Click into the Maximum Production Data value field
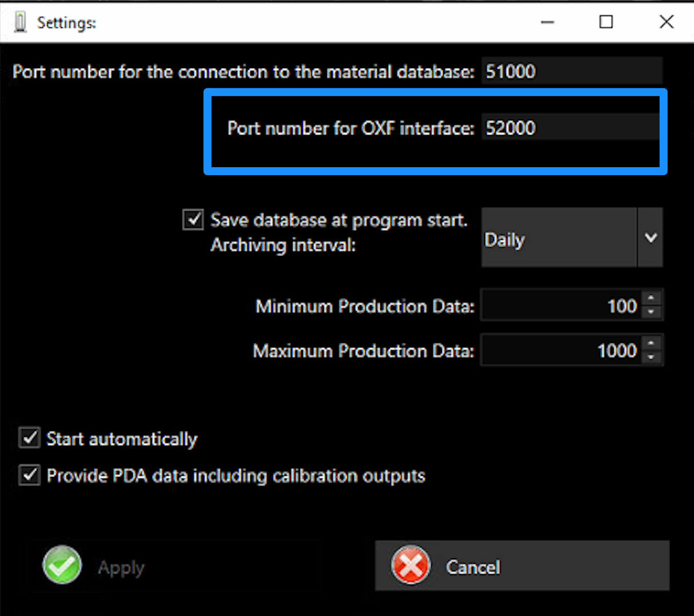Viewport: 694px width, 616px height. coord(561,350)
